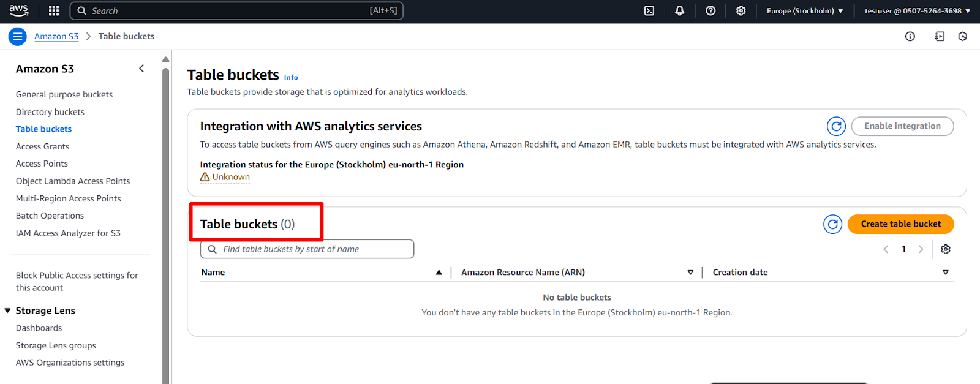Click Enable integration button
This screenshot has height=384, width=980.
(x=902, y=126)
